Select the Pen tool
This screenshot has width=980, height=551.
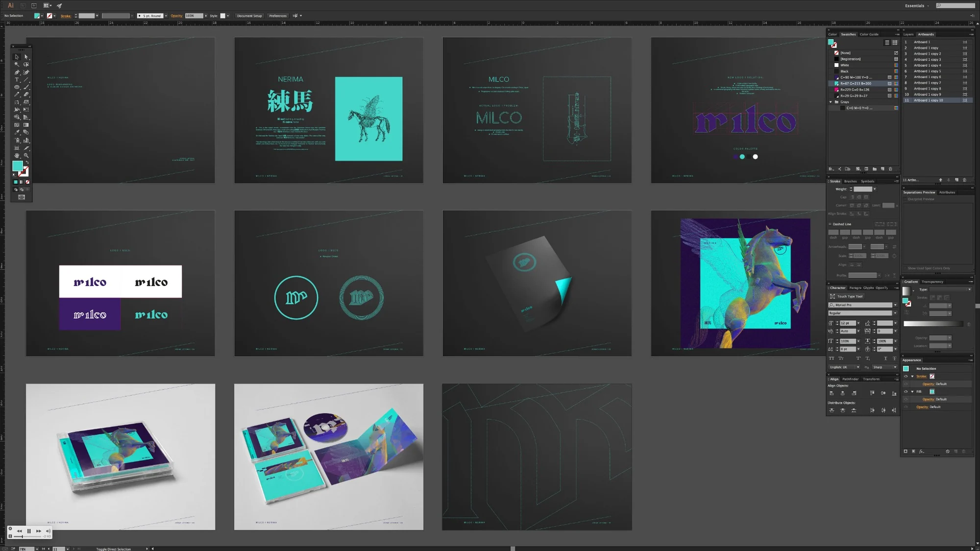point(17,72)
